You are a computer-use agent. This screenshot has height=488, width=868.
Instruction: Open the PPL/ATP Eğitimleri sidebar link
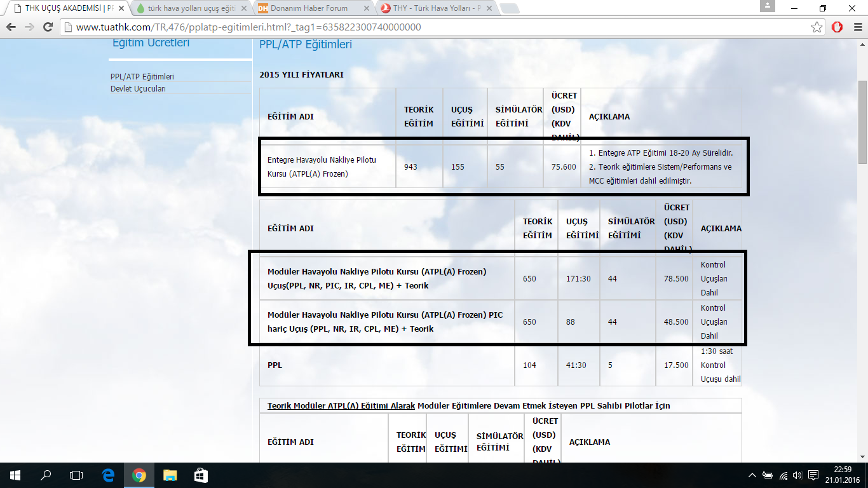point(142,77)
